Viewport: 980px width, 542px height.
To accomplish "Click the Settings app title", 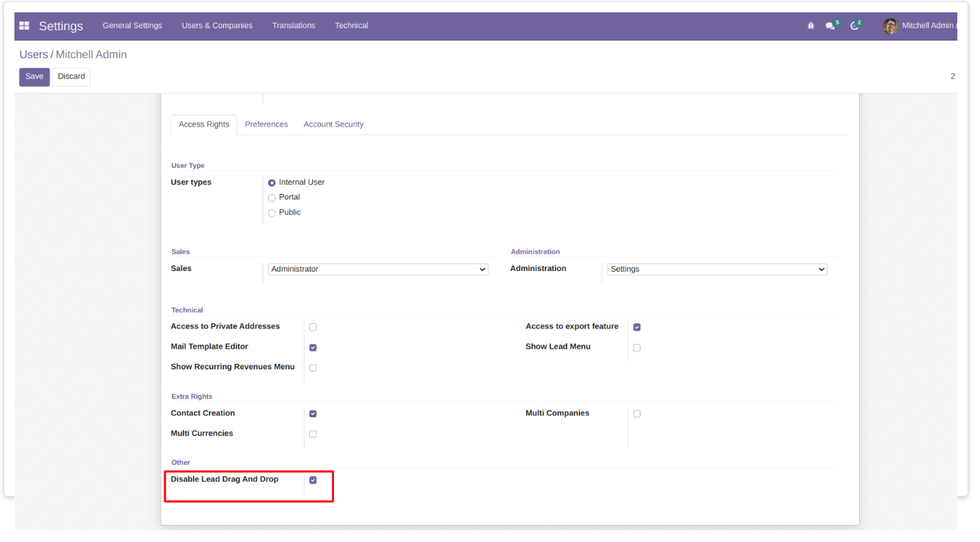I will [x=61, y=26].
